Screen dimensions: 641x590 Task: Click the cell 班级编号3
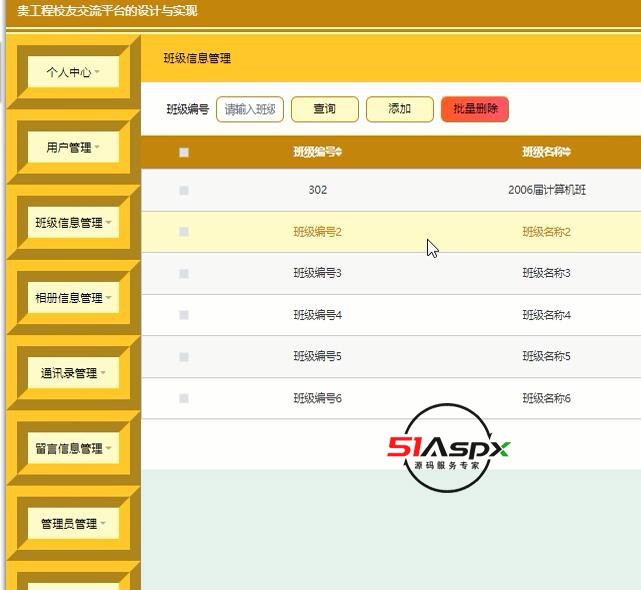318,273
